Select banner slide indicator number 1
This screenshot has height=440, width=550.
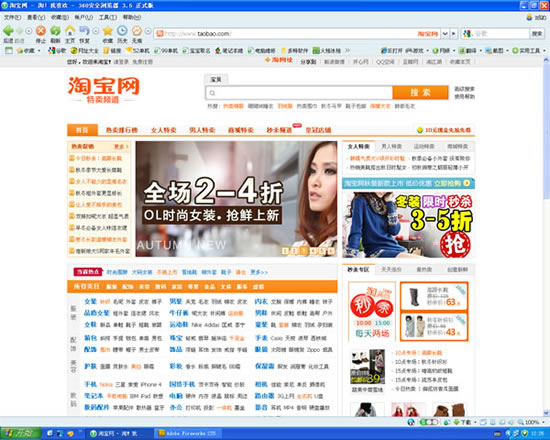tap(285, 251)
